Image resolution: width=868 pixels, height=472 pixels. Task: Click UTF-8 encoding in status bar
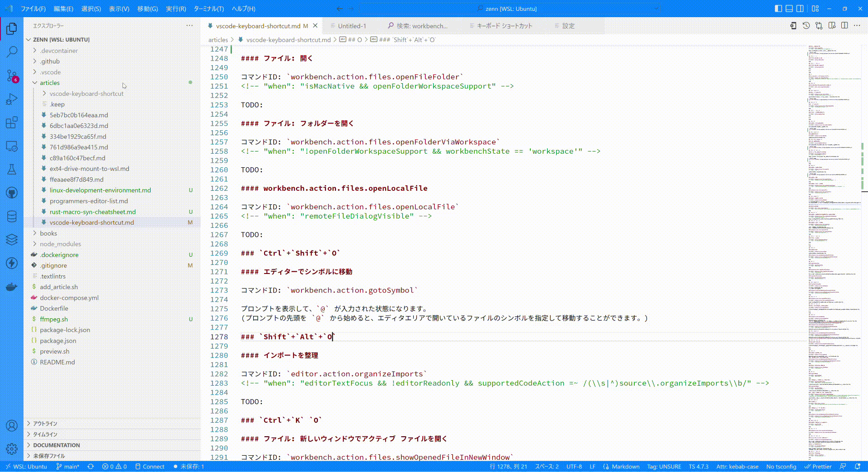point(574,467)
